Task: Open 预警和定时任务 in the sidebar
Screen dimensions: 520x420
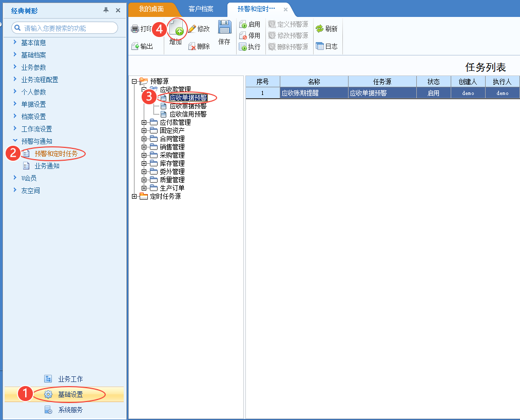Action: 56,154
